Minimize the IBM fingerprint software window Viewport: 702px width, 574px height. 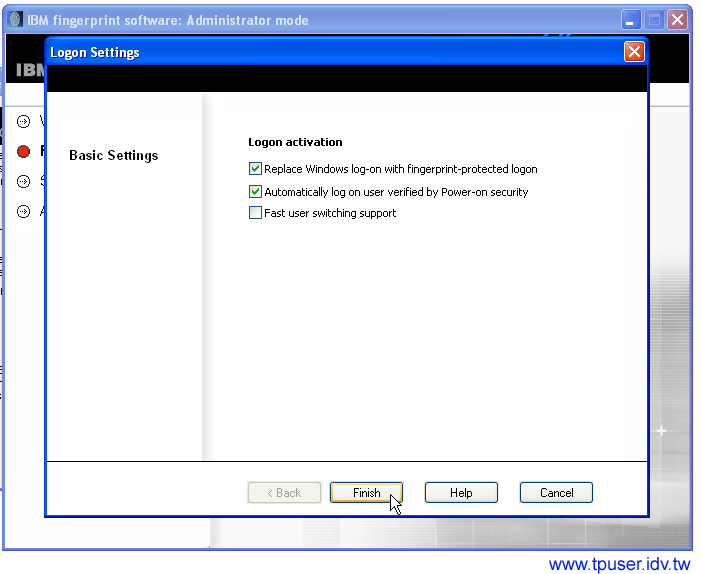(x=631, y=20)
